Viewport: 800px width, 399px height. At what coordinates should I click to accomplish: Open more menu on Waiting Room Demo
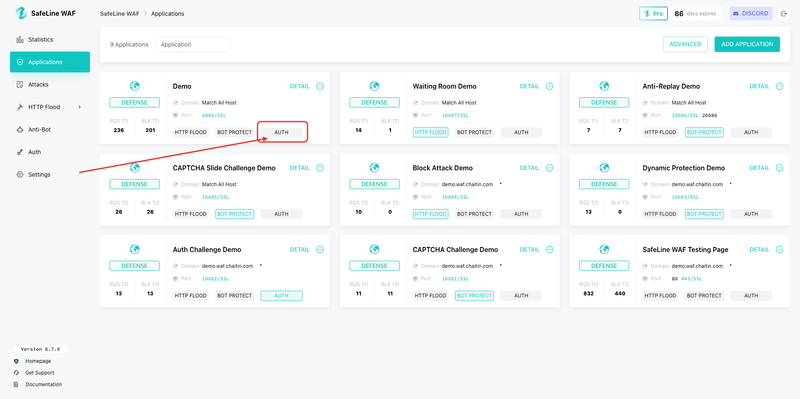[x=549, y=86]
